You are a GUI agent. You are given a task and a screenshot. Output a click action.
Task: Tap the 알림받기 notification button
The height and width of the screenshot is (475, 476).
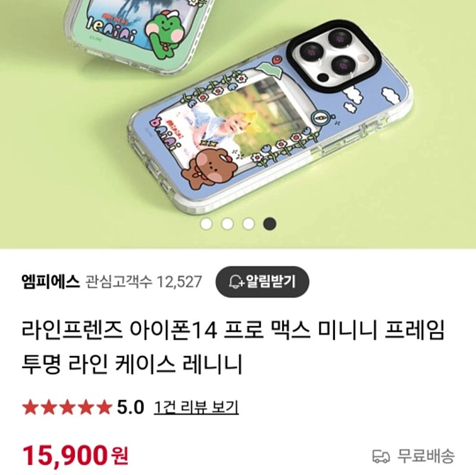coord(262,281)
